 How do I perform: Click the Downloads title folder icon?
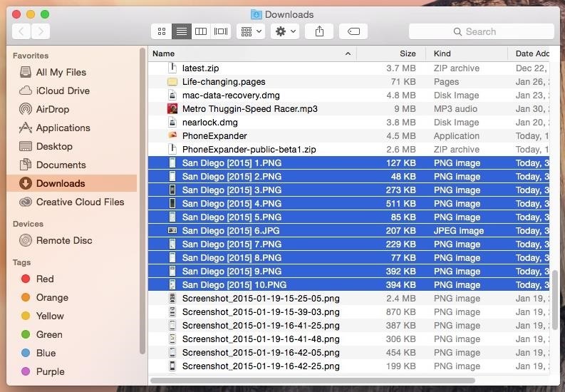point(256,14)
